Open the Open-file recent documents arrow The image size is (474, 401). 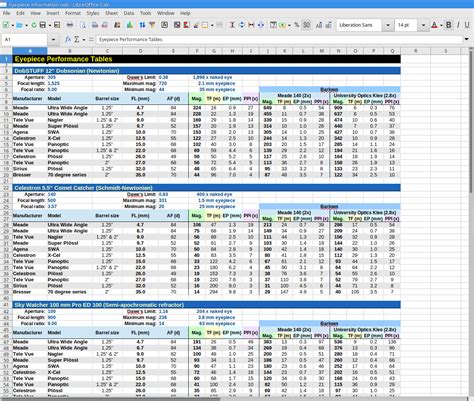(26, 25)
